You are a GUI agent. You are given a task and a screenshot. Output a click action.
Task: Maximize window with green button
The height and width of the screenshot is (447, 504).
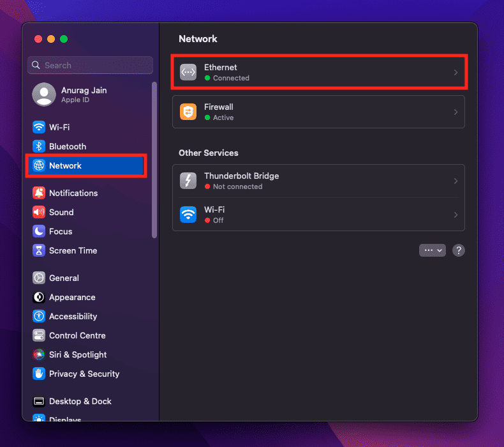coord(64,39)
